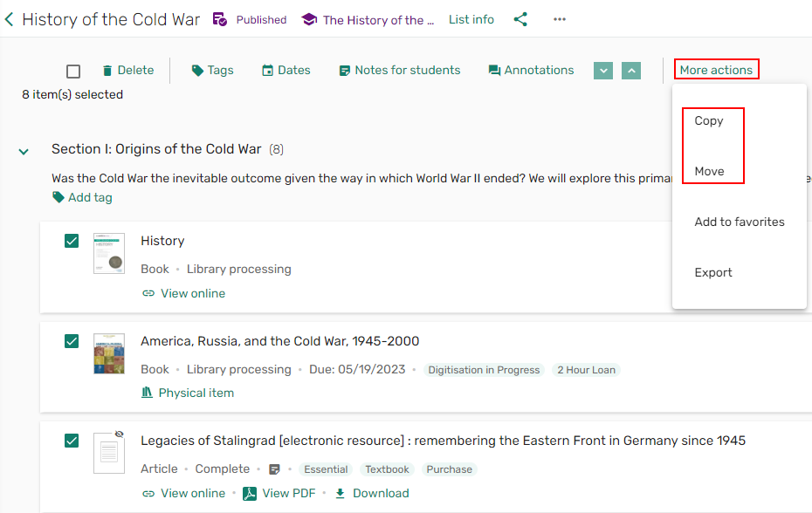The height and width of the screenshot is (513, 812).
Task: Click the Physical item library icon
Action: [147, 393]
